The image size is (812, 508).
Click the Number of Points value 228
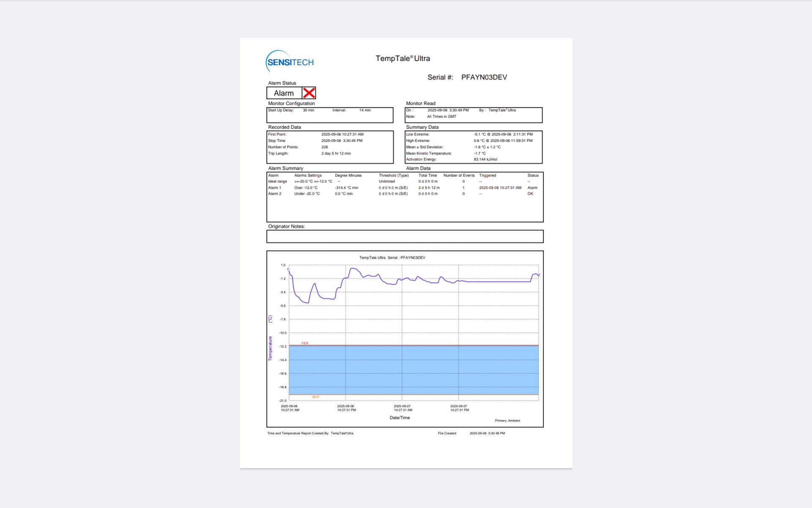coord(324,147)
